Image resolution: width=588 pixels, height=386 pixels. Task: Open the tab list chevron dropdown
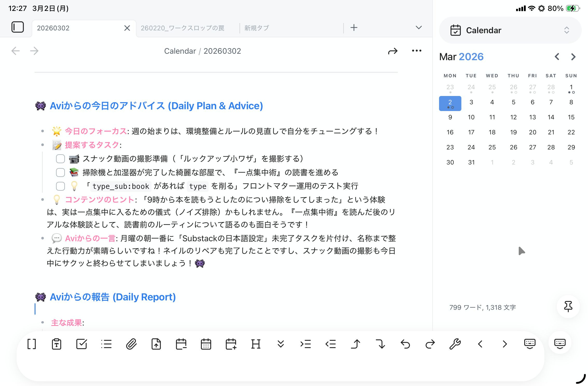pyautogui.click(x=419, y=27)
